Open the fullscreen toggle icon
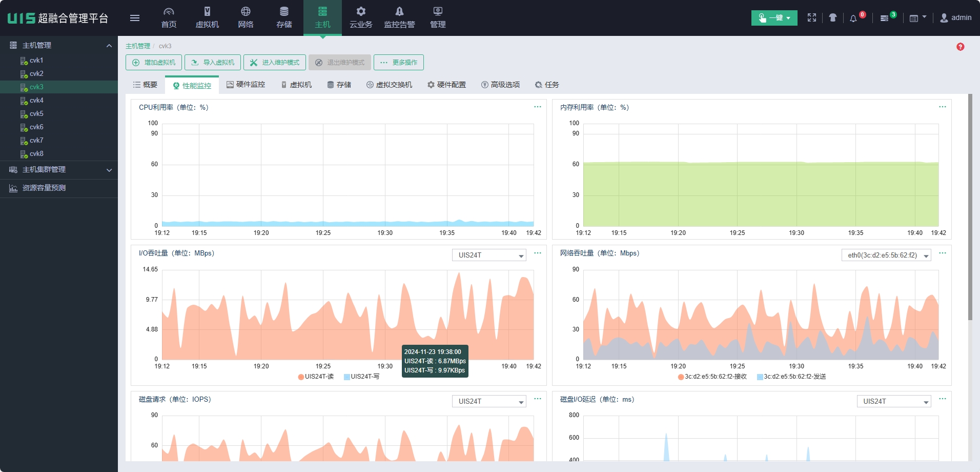 pyautogui.click(x=812, y=18)
